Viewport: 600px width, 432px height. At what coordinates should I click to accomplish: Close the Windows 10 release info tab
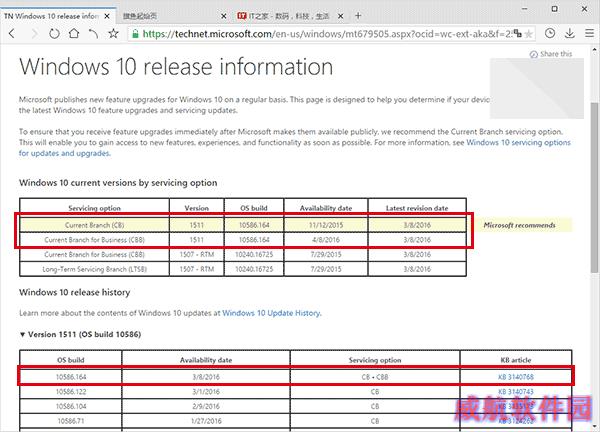point(107,16)
